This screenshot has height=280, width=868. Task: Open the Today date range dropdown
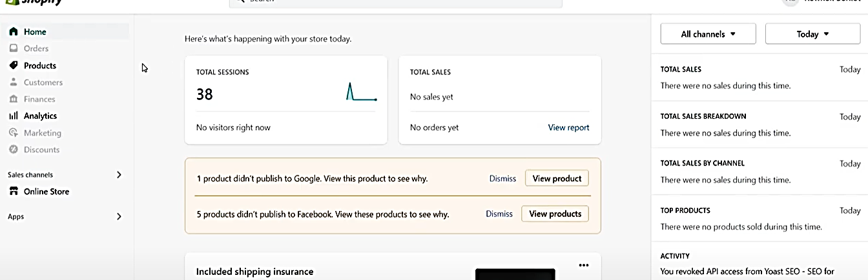click(x=812, y=34)
